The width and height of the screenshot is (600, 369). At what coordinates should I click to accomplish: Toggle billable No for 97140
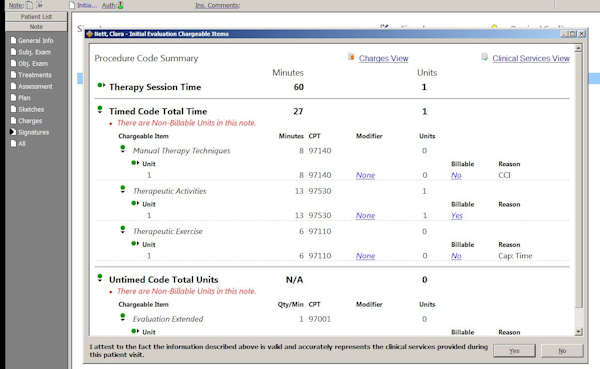coord(456,175)
